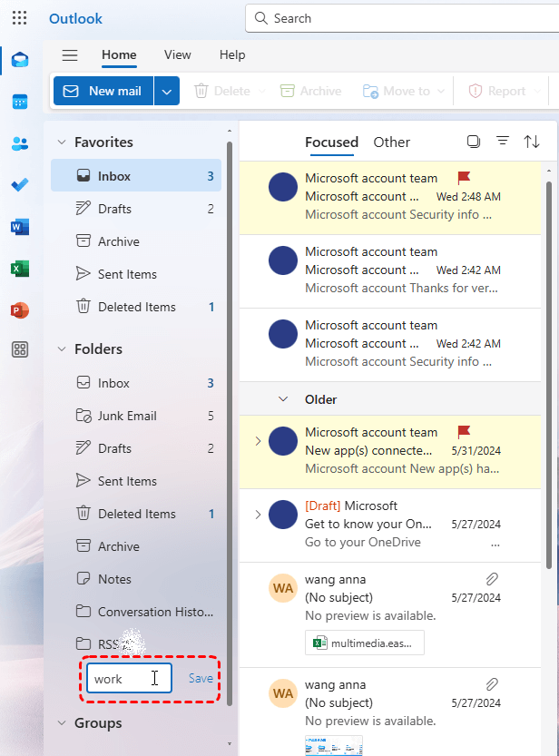Viewport: 559px width, 756px height.
Task: Click the Select all messages icon
Action: click(474, 142)
